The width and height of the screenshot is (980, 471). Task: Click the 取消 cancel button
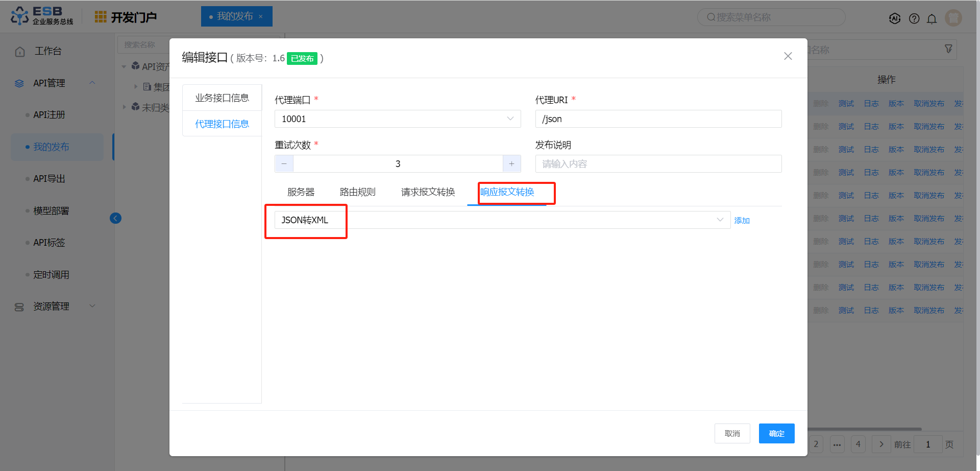(732, 434)
